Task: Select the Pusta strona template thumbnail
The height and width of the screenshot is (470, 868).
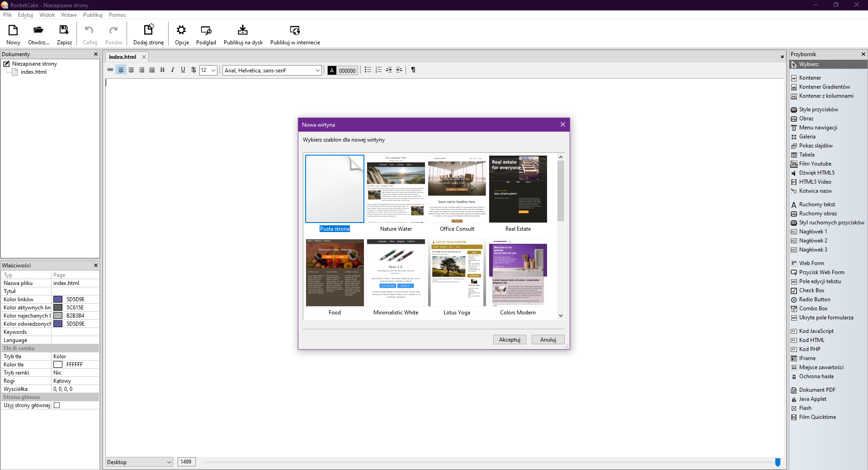Action: pyautogui.click(x=335, y=189)
